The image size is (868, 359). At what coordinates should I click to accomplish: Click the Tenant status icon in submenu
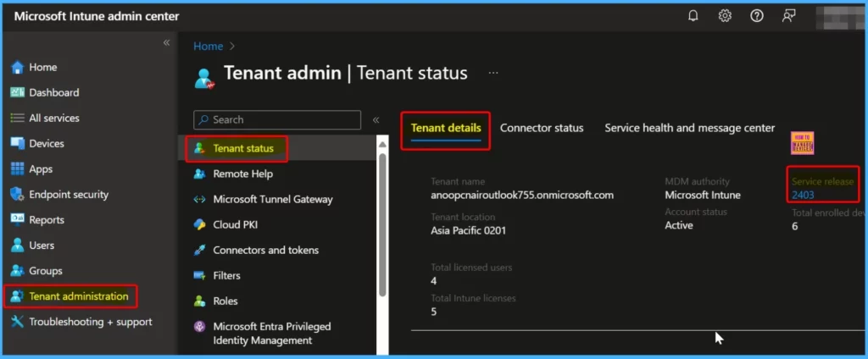(x=200, y=148)
